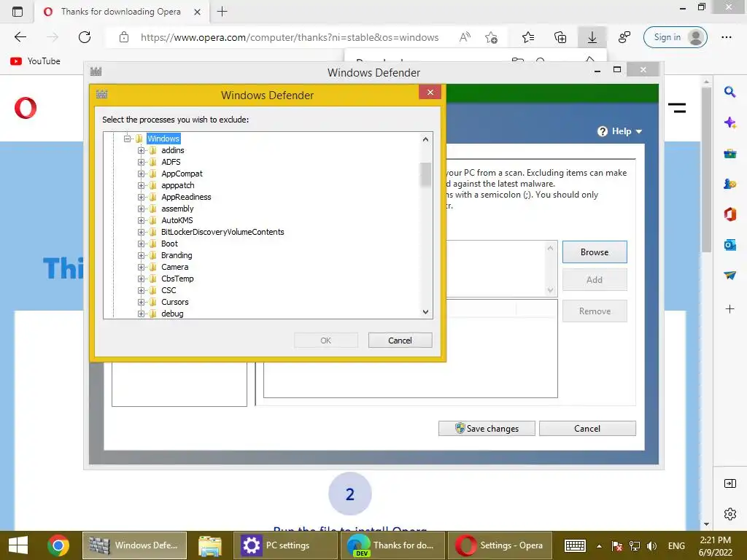Open the volume tray icon

coord(651,545)
